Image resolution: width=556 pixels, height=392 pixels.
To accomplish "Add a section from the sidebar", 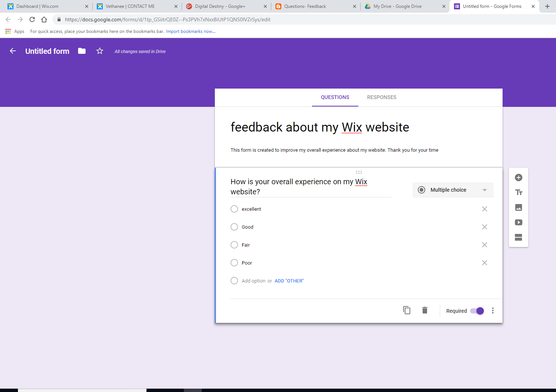I will pos(518,237).
